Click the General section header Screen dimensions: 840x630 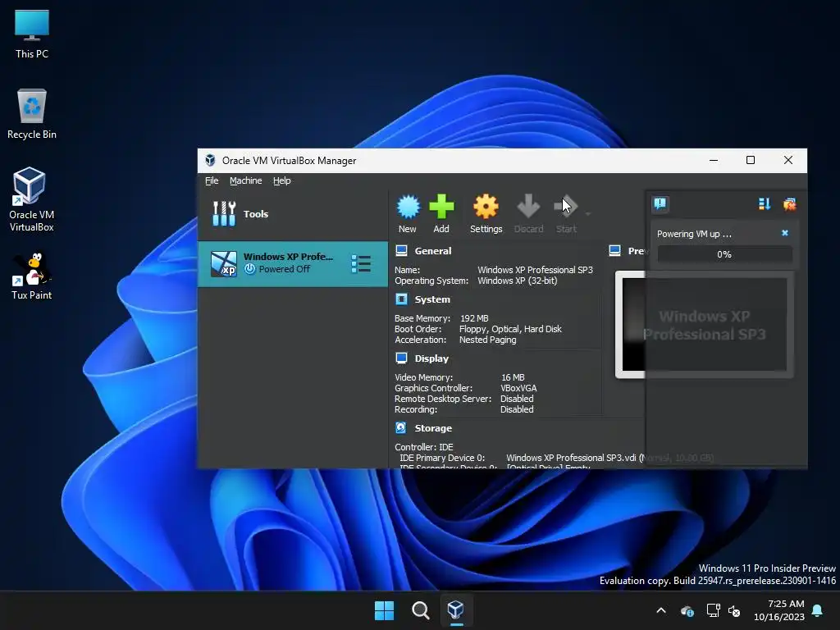[433, 251]
